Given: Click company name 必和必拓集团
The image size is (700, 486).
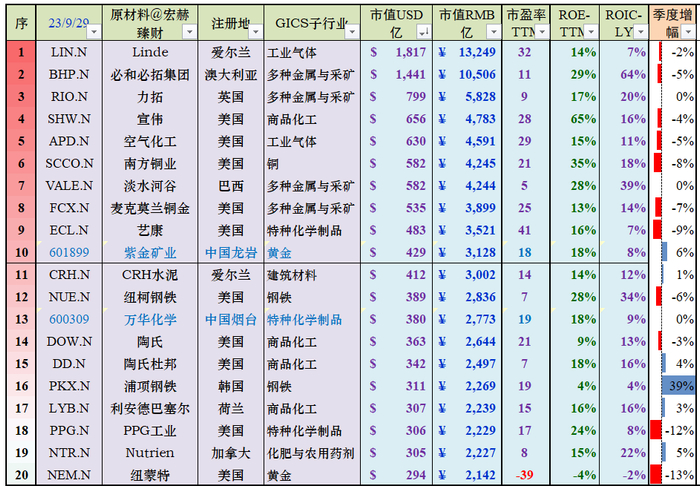Looking at the screenshot, I should point(150,75).
